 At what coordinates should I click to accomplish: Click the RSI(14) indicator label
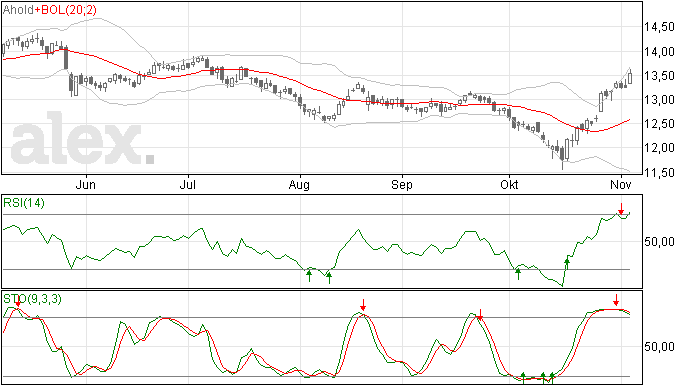(24, 203)
